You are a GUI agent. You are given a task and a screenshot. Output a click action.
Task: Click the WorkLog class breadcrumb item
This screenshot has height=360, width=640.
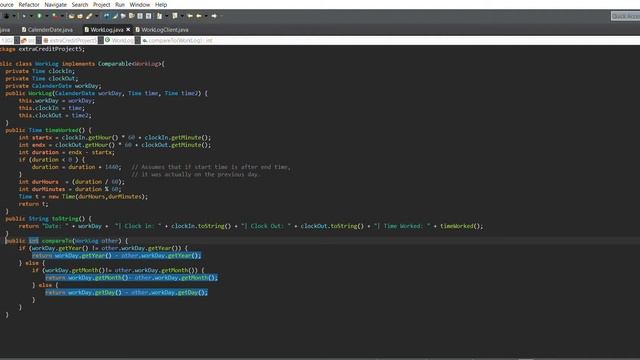[119, 40]
